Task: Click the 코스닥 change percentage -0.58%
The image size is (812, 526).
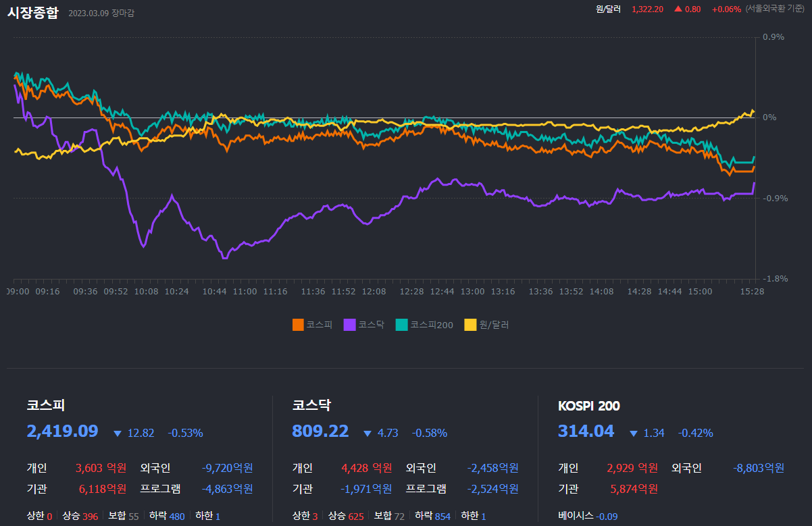Action: [430, 433]
